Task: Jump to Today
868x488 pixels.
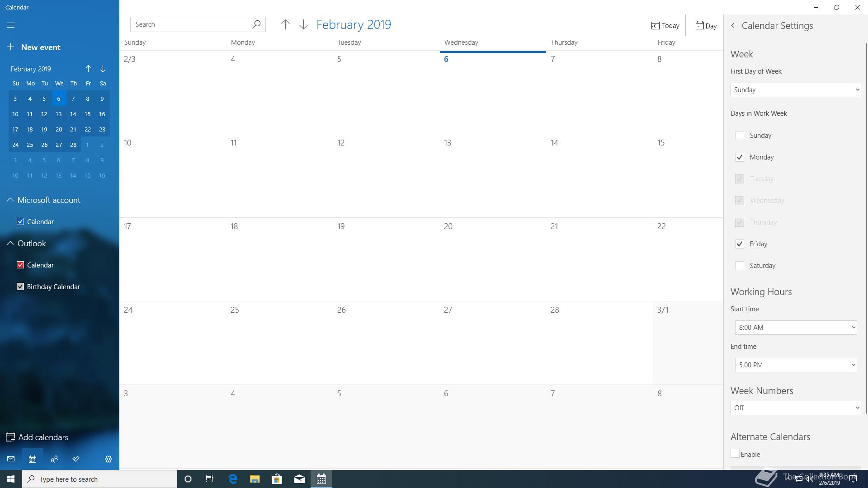Action: 665,26
